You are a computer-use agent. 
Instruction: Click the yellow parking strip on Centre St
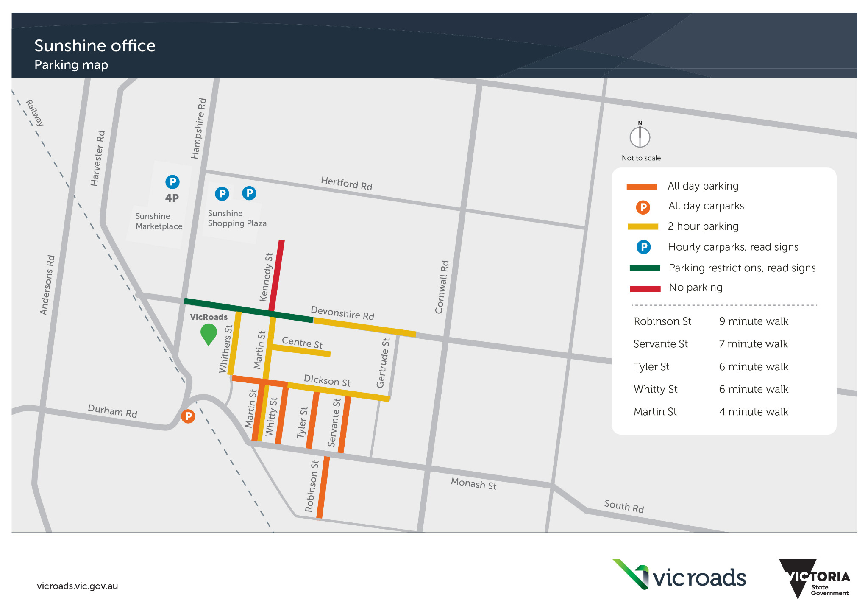click(x=301, y=350)
